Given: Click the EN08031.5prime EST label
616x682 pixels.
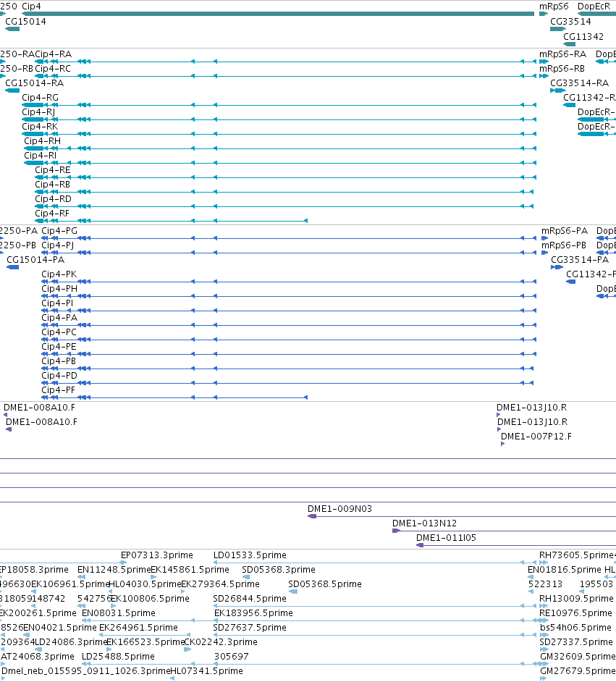Looking at the screenshot, I should [x=119, y=612].
